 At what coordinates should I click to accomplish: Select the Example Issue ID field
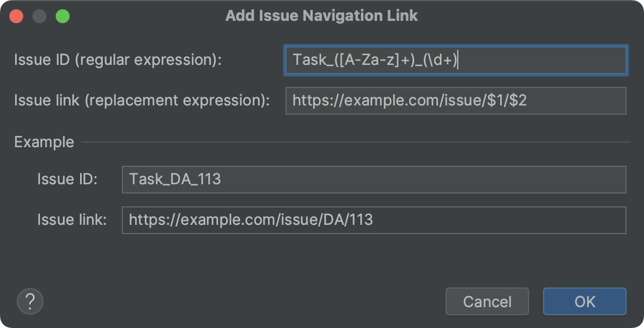[374, 179]
